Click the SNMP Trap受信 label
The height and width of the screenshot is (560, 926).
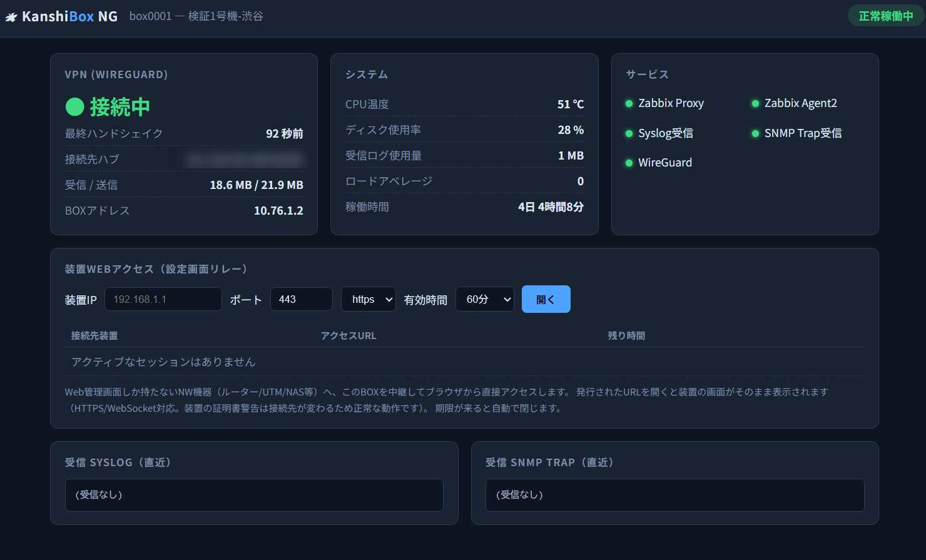[x=803, y=133]
